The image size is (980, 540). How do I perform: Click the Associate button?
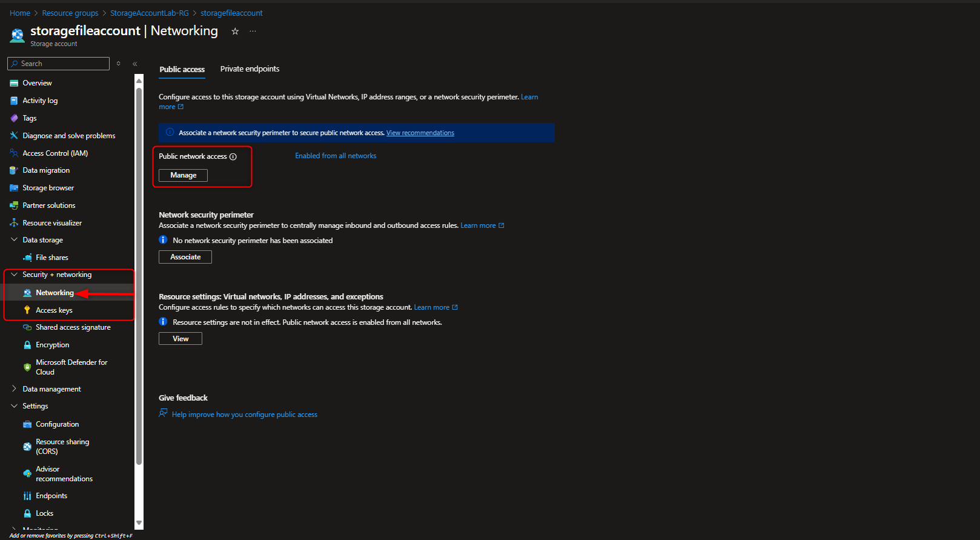click(185, 257)
